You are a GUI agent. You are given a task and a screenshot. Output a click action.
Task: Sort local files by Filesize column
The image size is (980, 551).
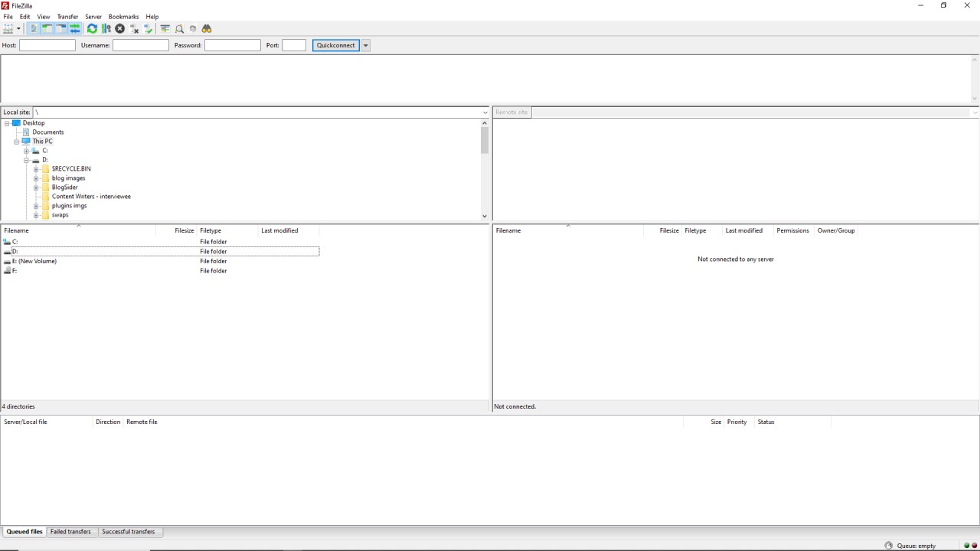[x=176, y=230]
